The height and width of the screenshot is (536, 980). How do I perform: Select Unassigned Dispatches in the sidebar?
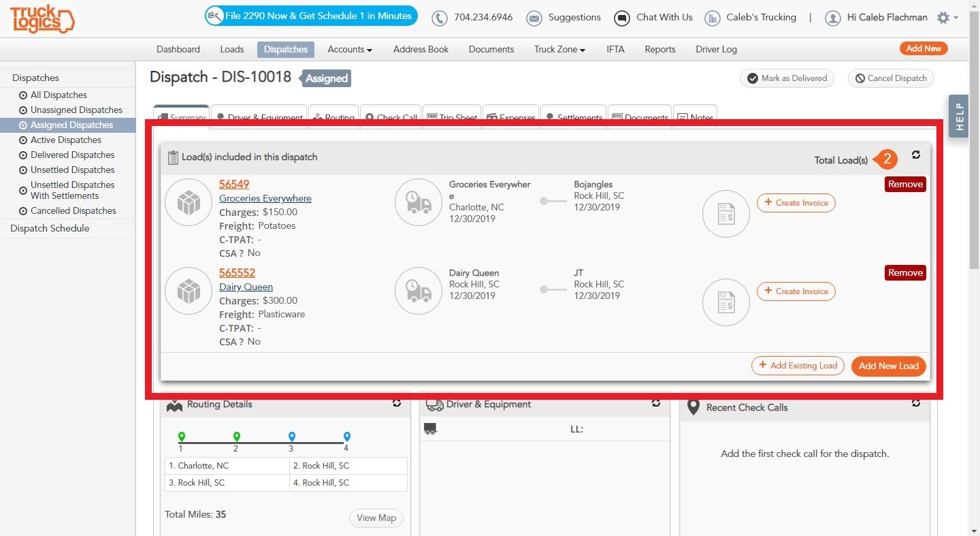point(76,110)
